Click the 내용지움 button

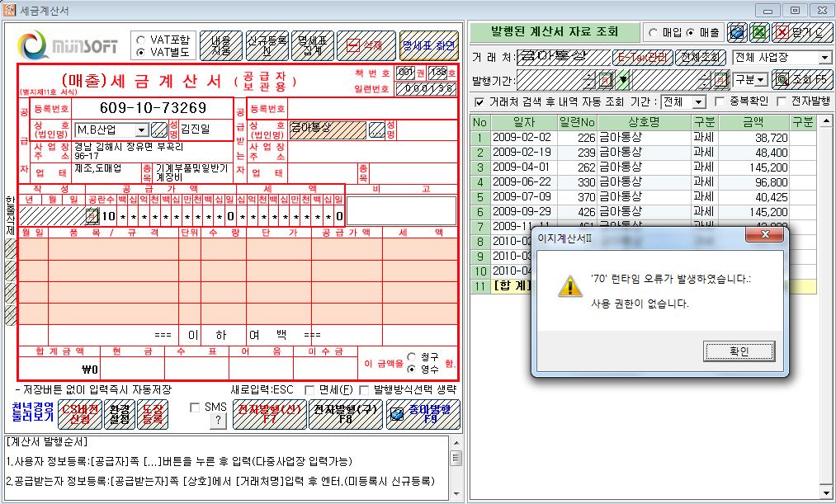point(220,46)
